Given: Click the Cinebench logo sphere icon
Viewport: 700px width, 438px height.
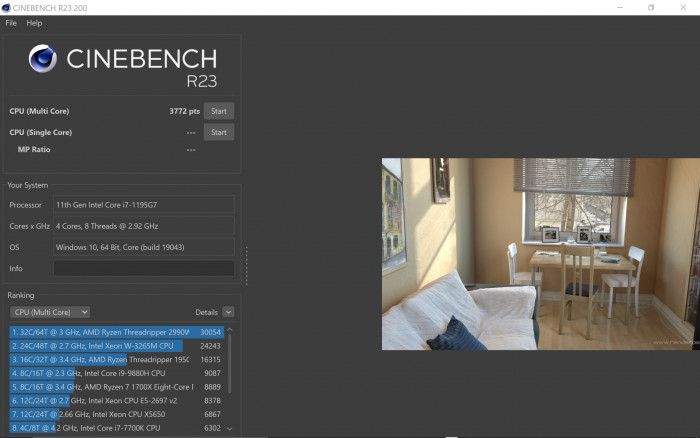Looking at the screenshot, I should [x=42, y=59].
